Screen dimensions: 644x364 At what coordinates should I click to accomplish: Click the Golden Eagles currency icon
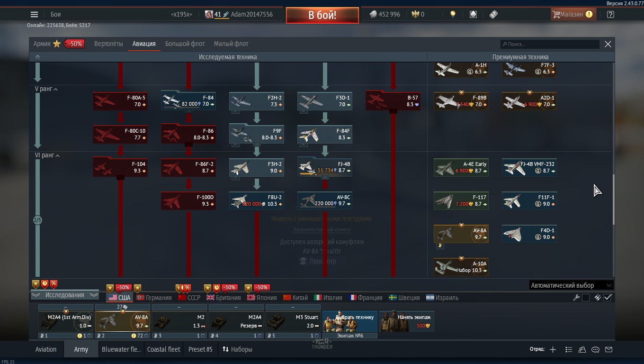(415, 14)
